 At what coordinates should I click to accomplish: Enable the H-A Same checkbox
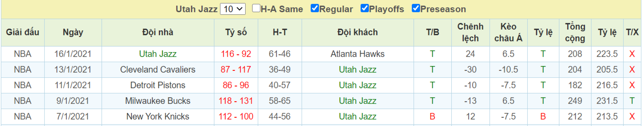point(256,8)
